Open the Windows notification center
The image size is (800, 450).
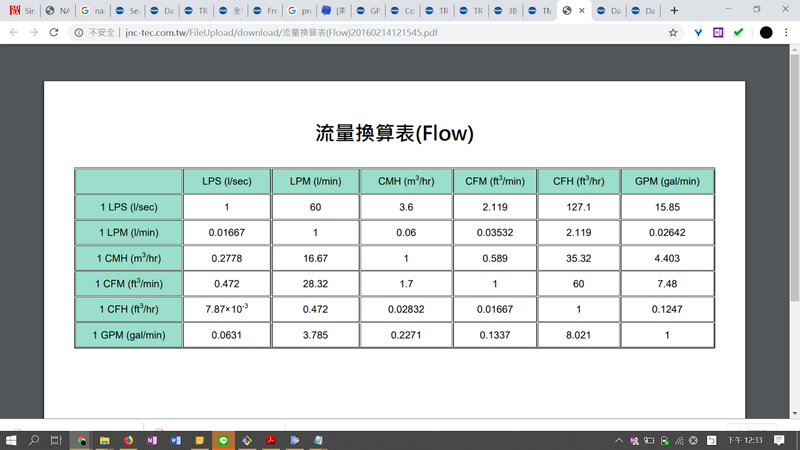tap(779, 440)
